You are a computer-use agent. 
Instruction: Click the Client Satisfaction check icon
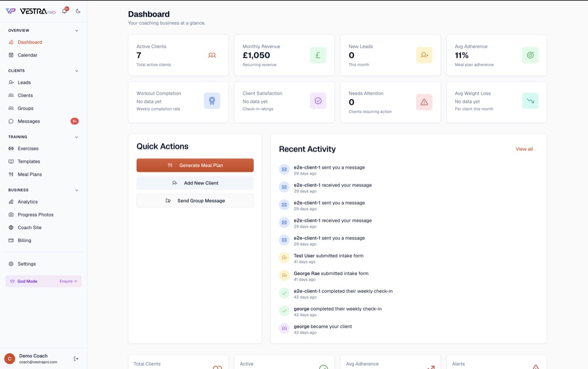coord(318,100)
